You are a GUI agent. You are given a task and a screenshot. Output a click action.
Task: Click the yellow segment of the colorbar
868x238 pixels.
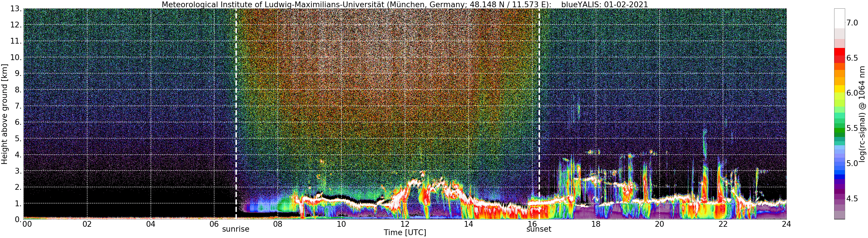(839, 89)
